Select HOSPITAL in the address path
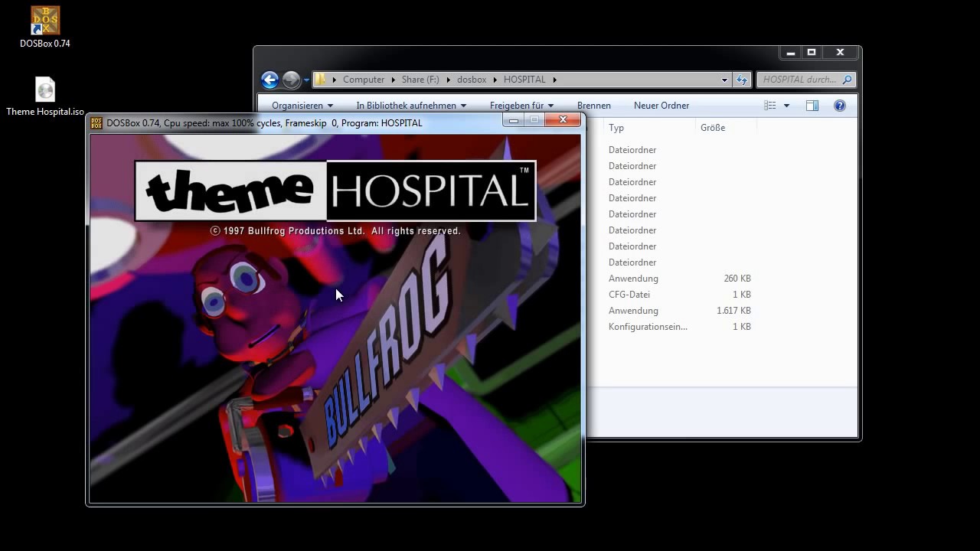Screen dimensions: 980x551 tap(524, 80)
